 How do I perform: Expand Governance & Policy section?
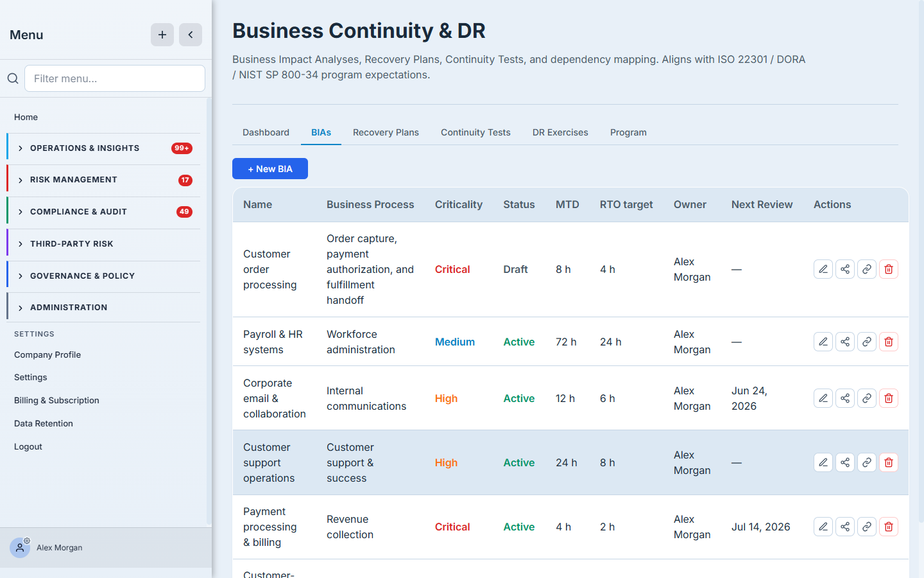103,276
